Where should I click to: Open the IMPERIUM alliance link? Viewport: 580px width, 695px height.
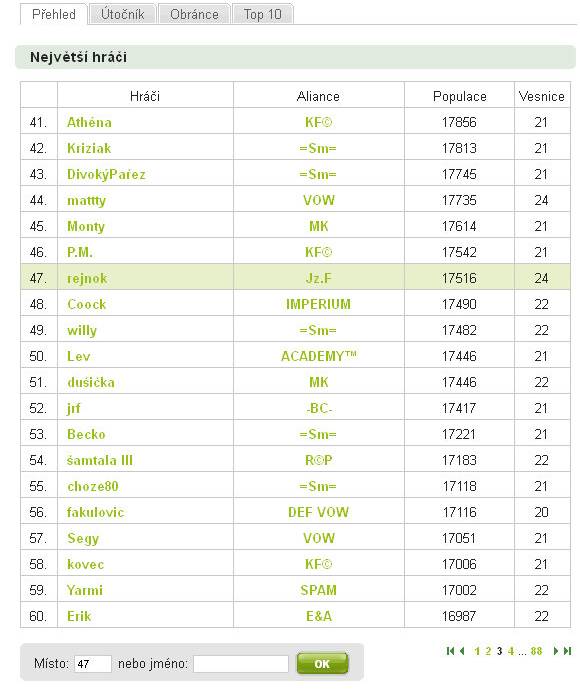coord(318,304)
